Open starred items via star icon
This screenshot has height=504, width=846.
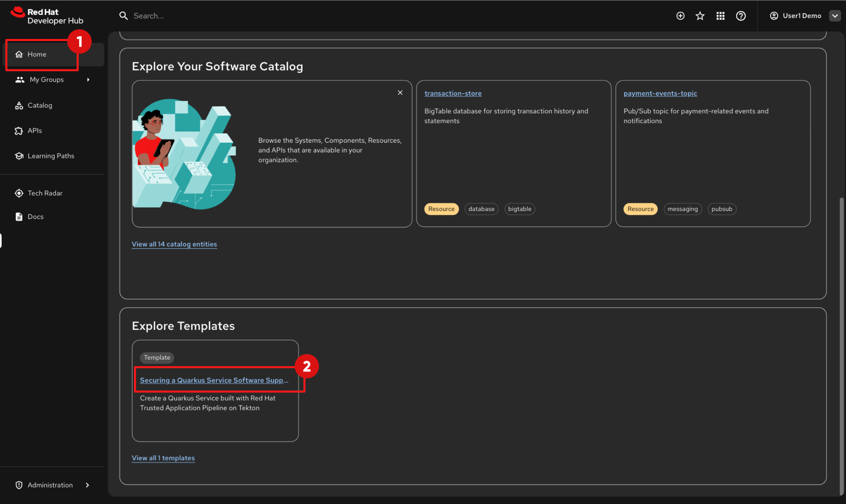click(x=700, y=16)
